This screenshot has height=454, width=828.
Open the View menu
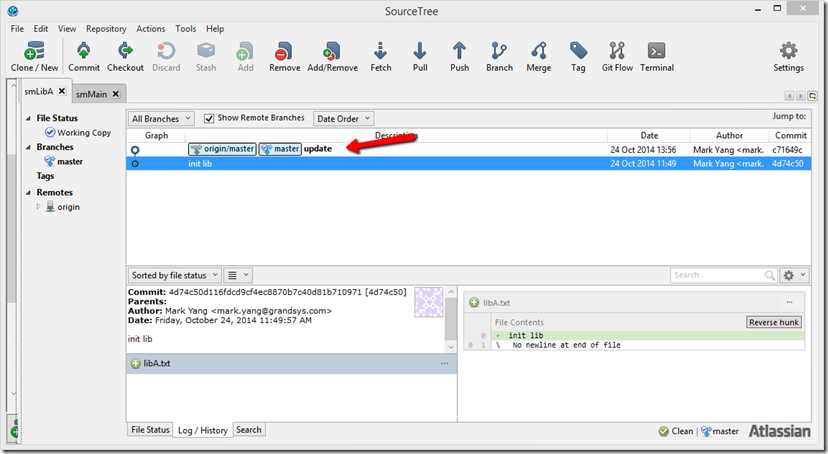(67, 29)
